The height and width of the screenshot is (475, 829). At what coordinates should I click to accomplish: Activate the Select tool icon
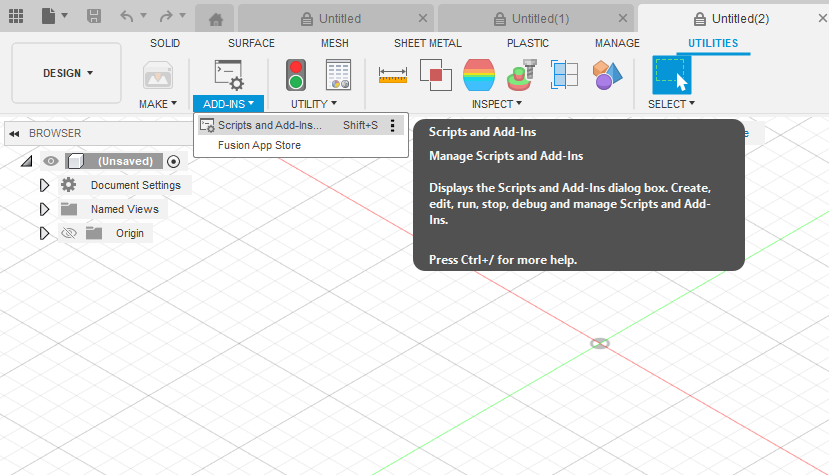click(671, 75)
